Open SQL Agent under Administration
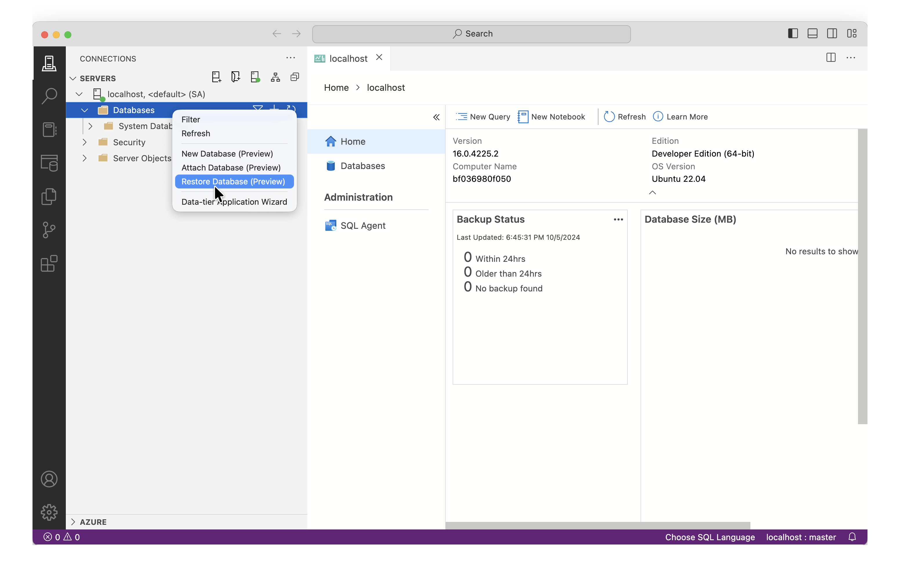 [x=376, y=226]
